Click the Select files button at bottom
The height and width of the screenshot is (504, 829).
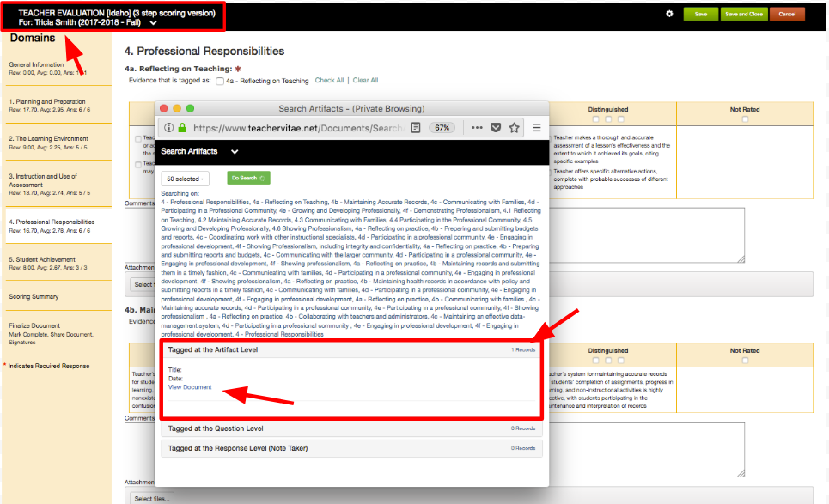[152, 499]
